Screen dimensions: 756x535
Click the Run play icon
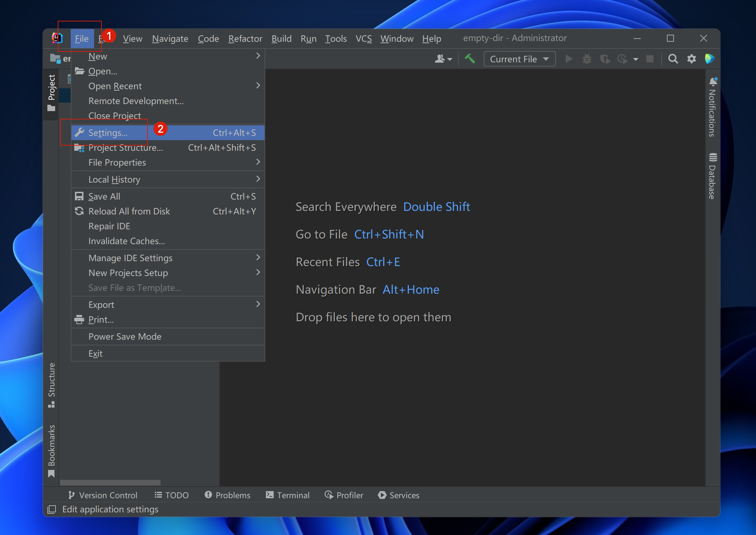[569, 59]
